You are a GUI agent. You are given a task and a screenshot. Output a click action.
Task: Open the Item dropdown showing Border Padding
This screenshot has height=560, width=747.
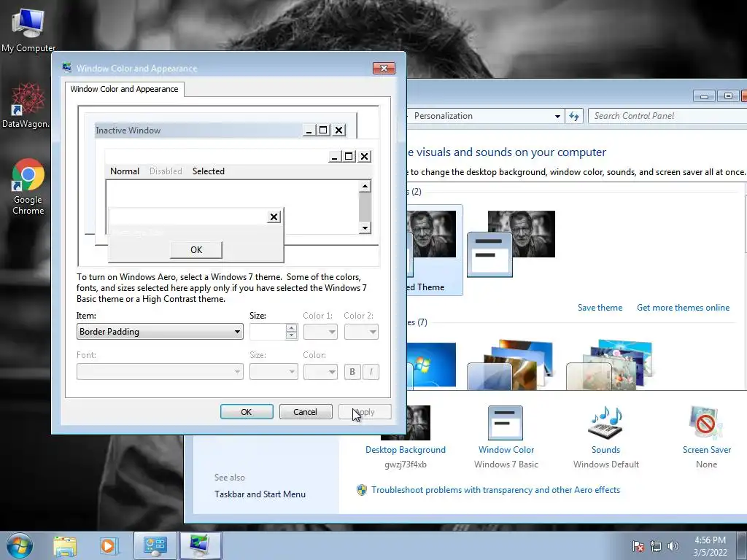160,332
